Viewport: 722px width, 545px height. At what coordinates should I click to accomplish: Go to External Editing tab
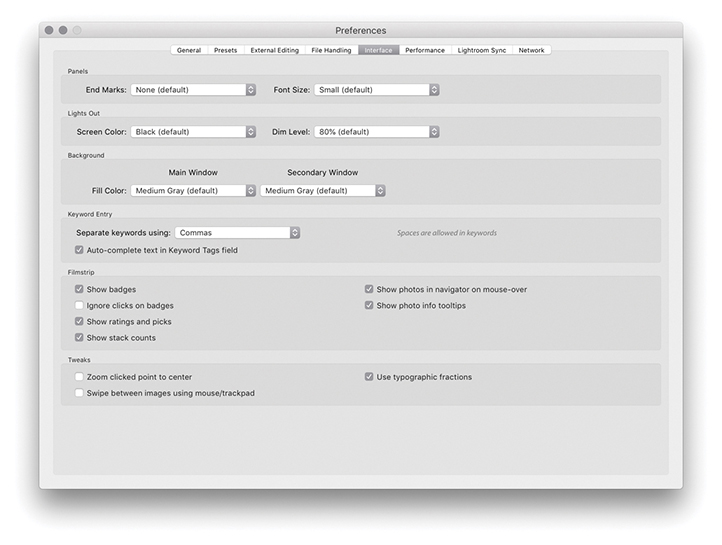pos(274,50)
